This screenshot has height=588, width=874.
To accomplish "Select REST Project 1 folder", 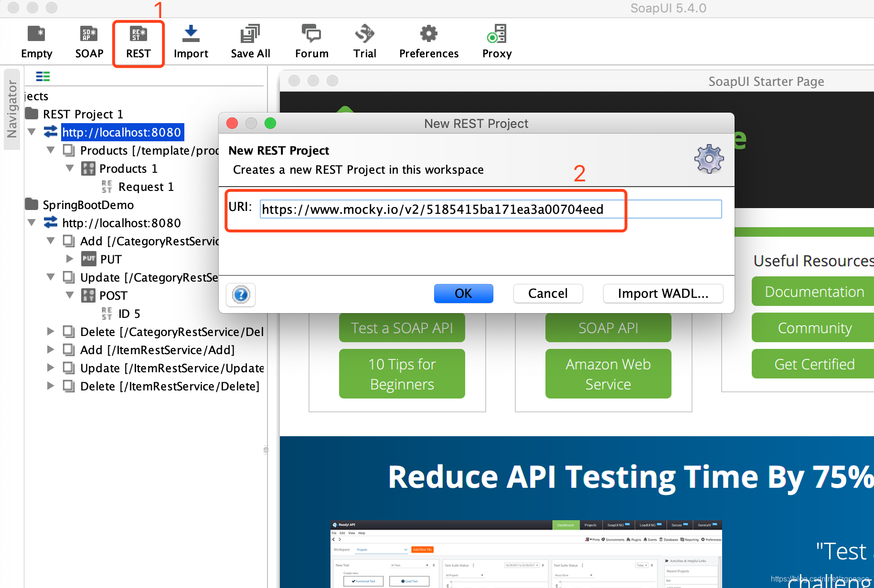I will tap(75, 114).
